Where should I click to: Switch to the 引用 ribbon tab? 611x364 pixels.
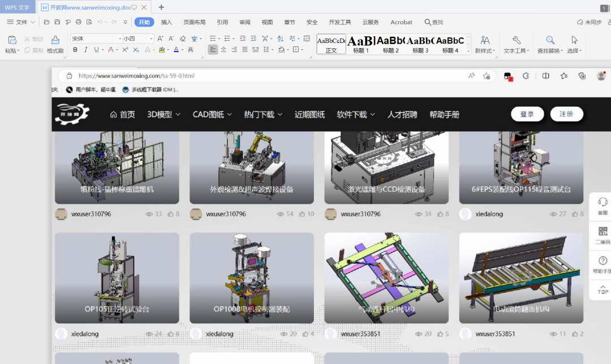(222, 22)
